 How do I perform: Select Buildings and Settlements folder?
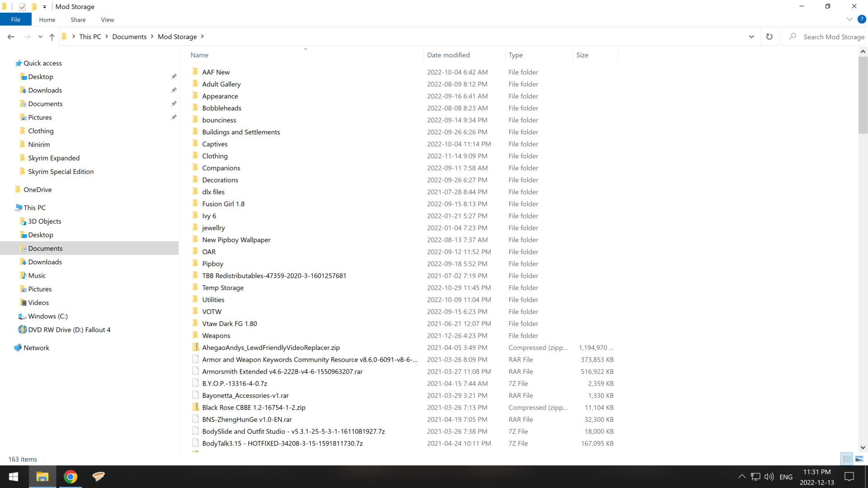(241, 132)
